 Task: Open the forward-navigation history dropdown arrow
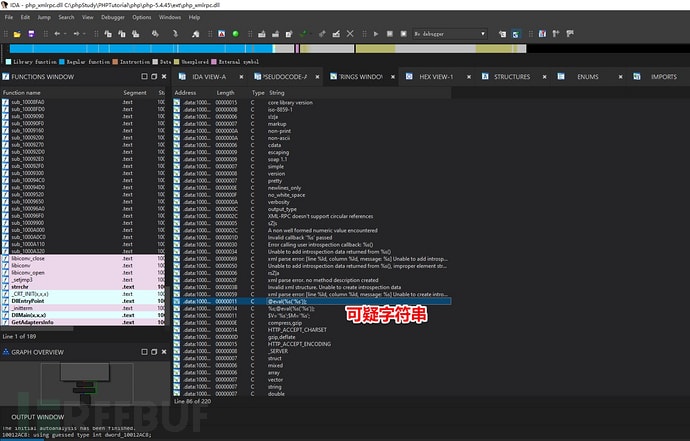pyautogui.click(x=84, y=34)
